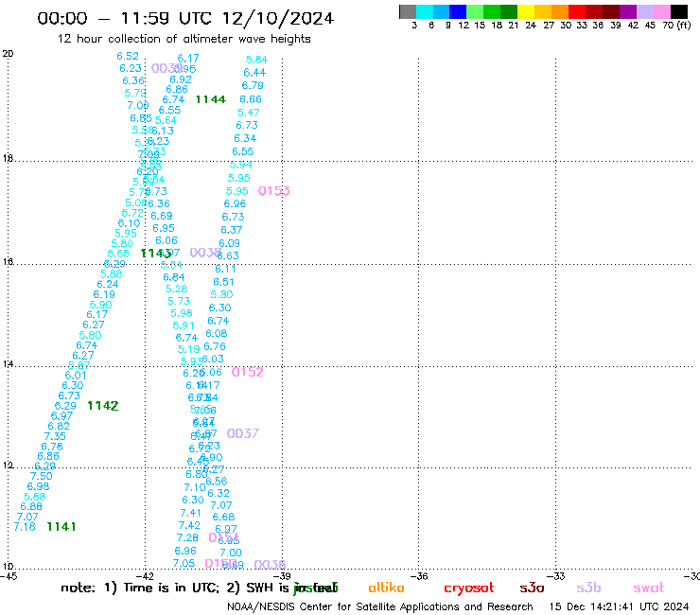Click the wave height value 5.91
This screenshot has height=615, width=700.
[x=184, y=325]
